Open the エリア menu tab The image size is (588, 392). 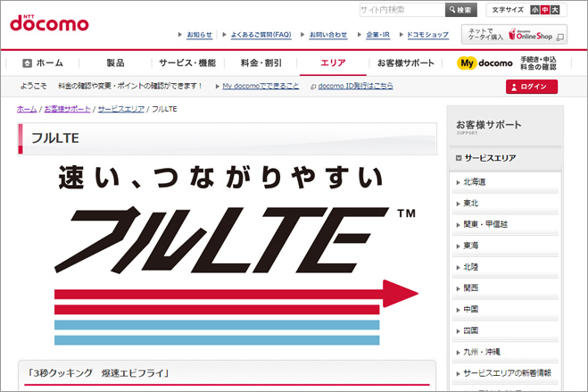333,63
